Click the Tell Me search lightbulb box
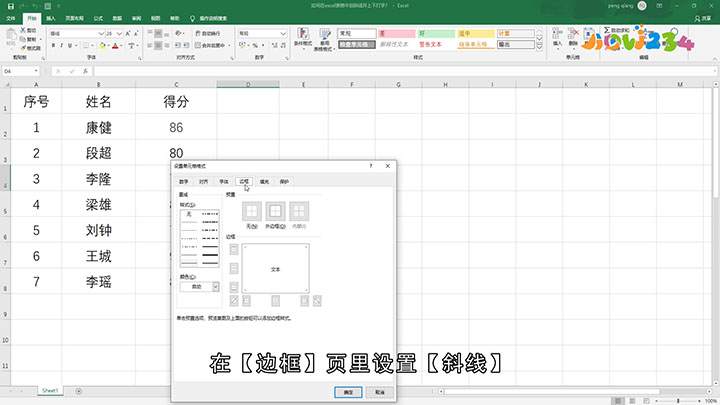Viewport: 720px width, 405px height. tap(208, 18)
